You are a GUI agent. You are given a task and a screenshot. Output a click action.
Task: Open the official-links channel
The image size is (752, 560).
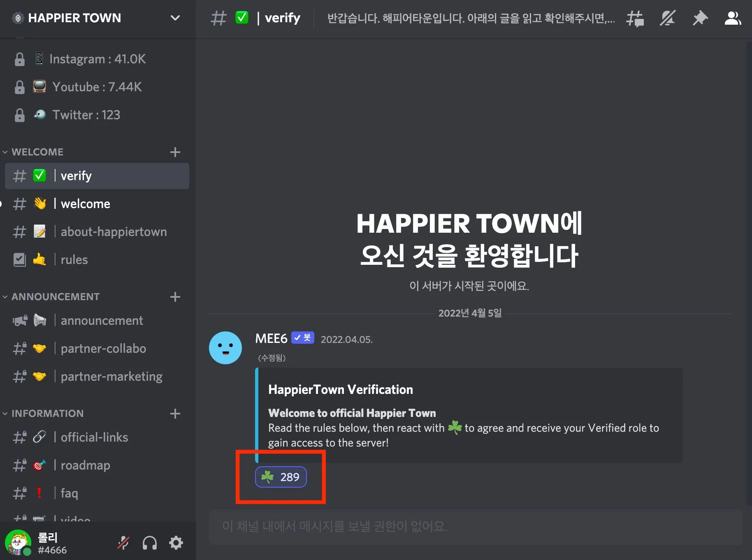97,437
